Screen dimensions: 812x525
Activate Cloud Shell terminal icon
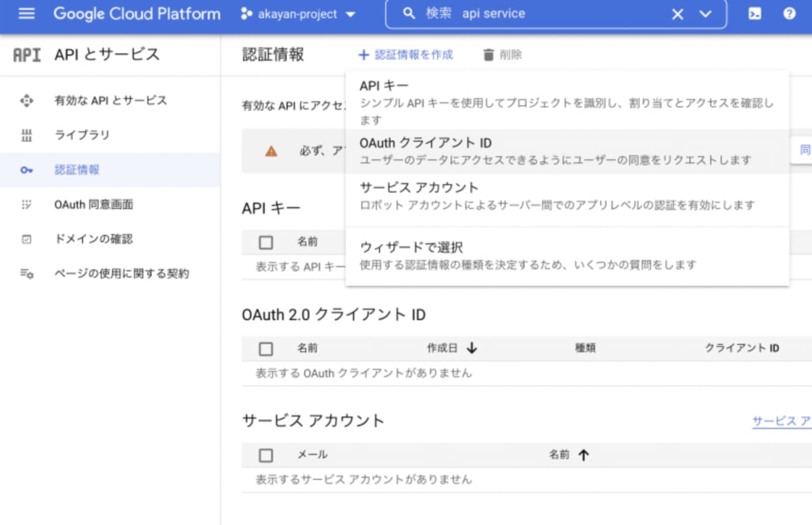[754, 14]
